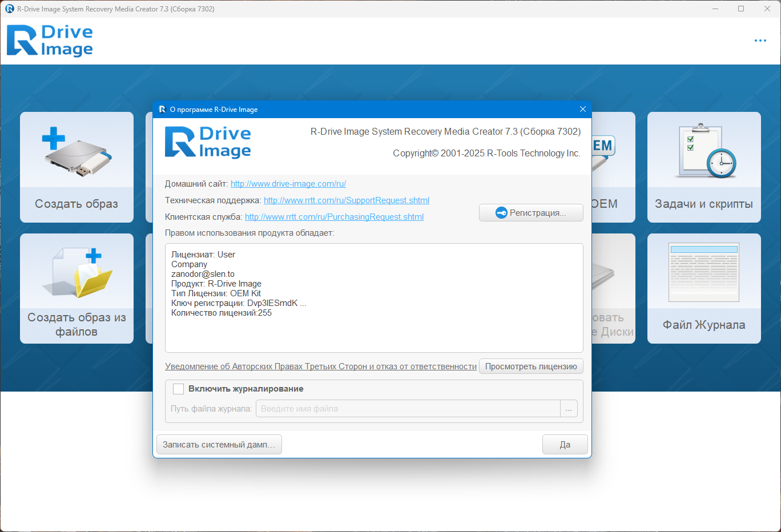Open the SupportRequest.shtml support link
This screenshot has height=532, width=781.
347,200
